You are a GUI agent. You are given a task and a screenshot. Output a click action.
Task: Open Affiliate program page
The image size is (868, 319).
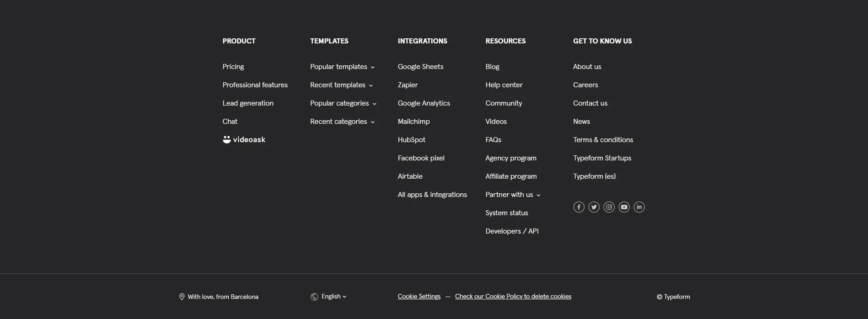[x=511, y=176]
